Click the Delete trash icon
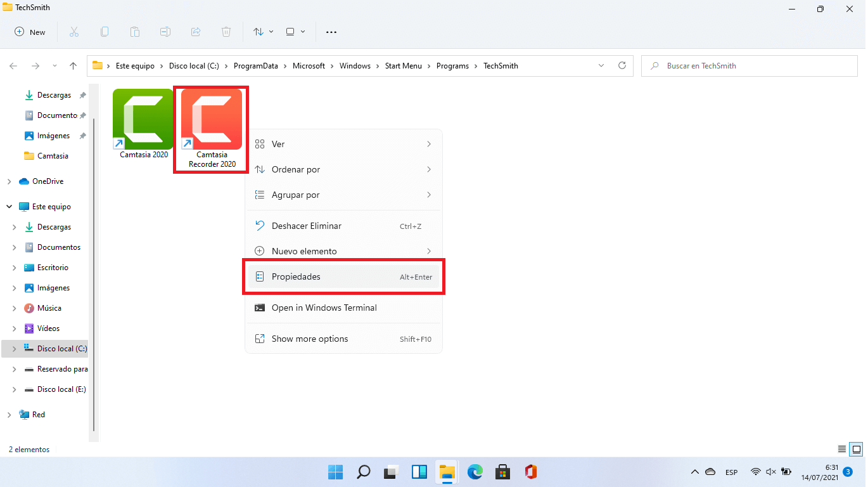 226,32
